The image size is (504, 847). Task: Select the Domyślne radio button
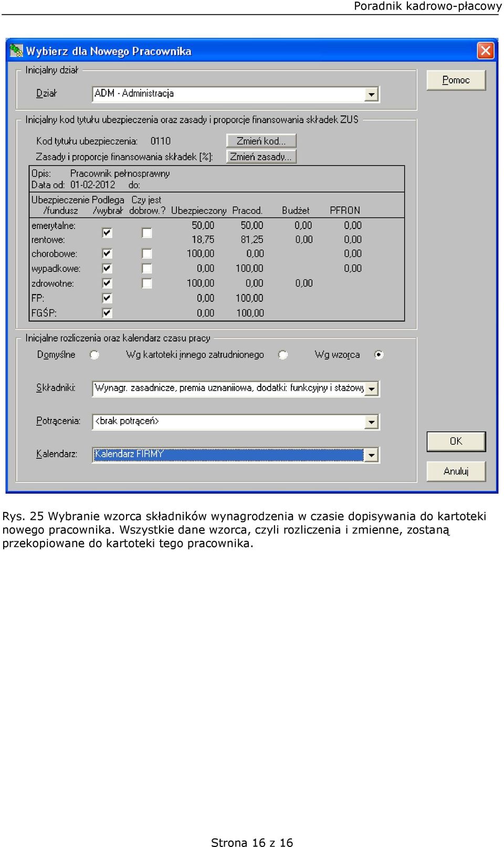94,355
